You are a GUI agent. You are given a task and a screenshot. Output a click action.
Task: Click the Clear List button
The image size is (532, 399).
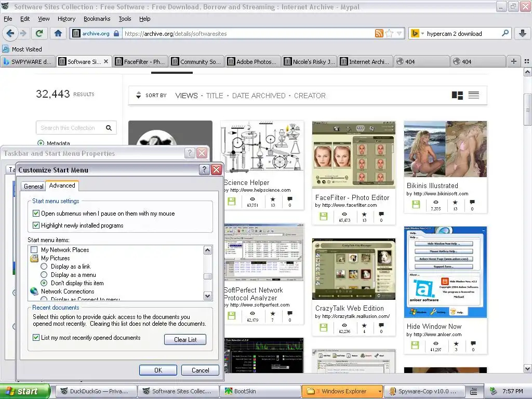[x=185, y=340]
